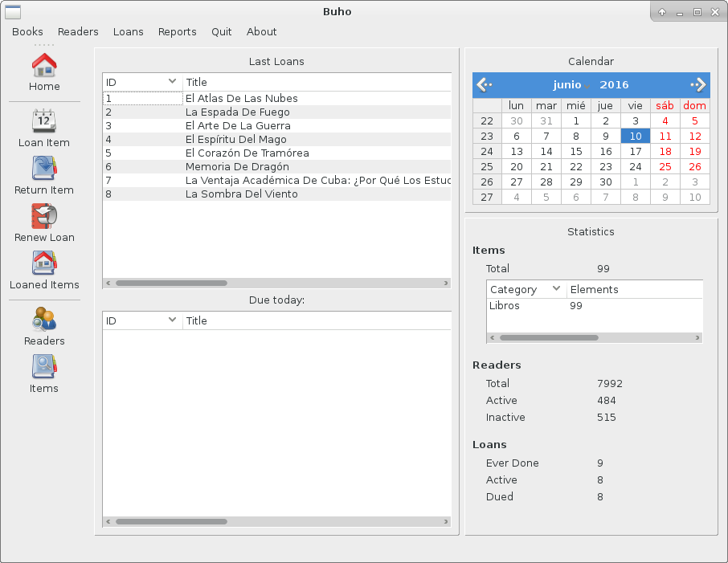
Task: Go to previous month in calendar
Action: [485, 84]
